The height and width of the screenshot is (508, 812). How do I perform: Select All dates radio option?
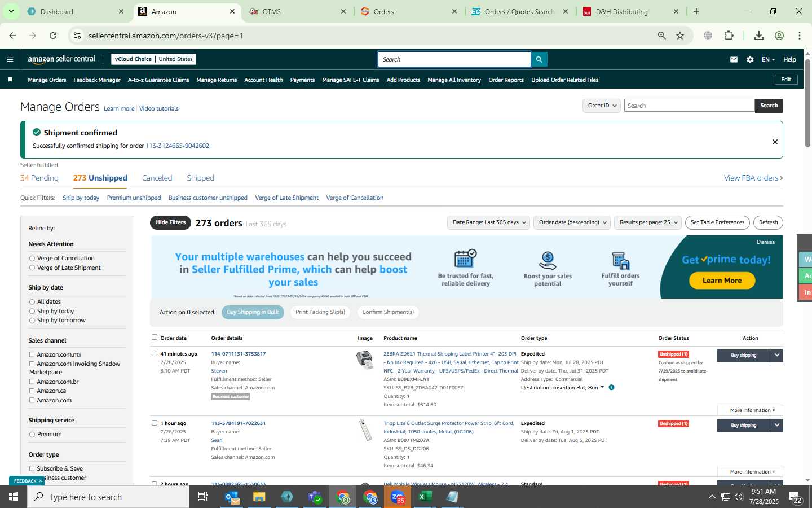(32, 302)
